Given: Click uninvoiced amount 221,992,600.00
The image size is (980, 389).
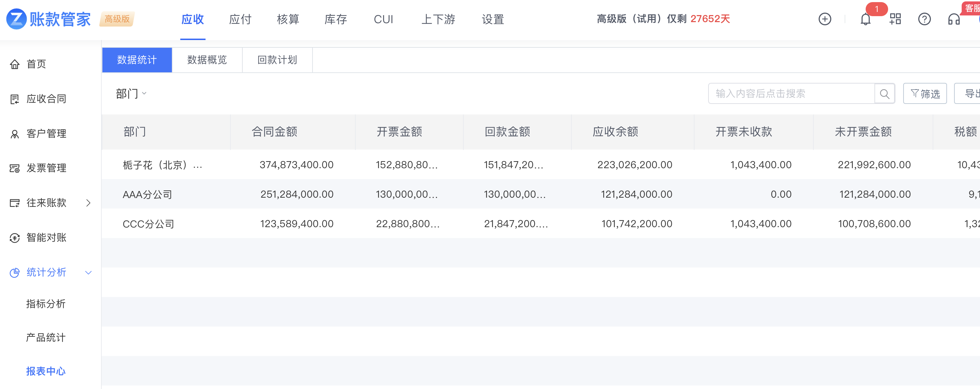Looking at the screenshot, I should [x=874, y=165].
